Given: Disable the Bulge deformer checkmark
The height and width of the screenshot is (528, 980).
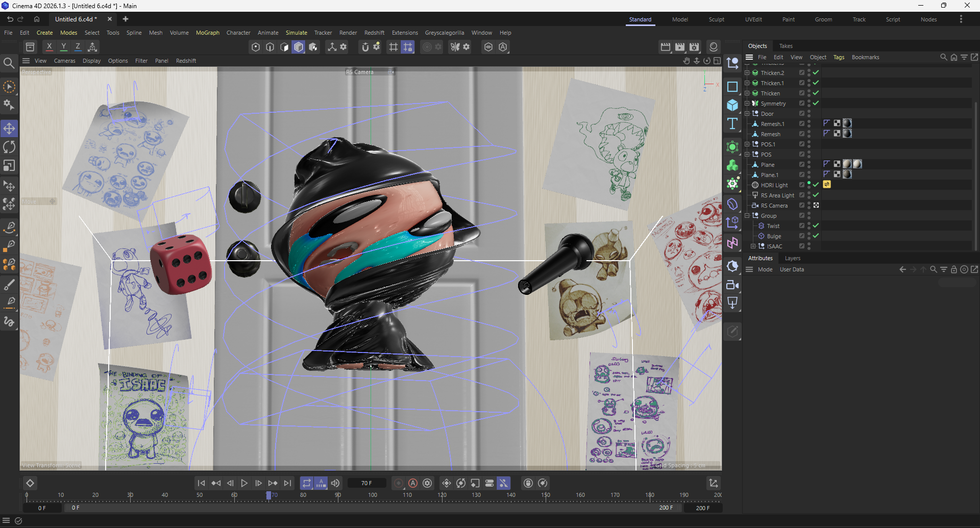Looking at the screenshot, I should [x=816, y=236].
